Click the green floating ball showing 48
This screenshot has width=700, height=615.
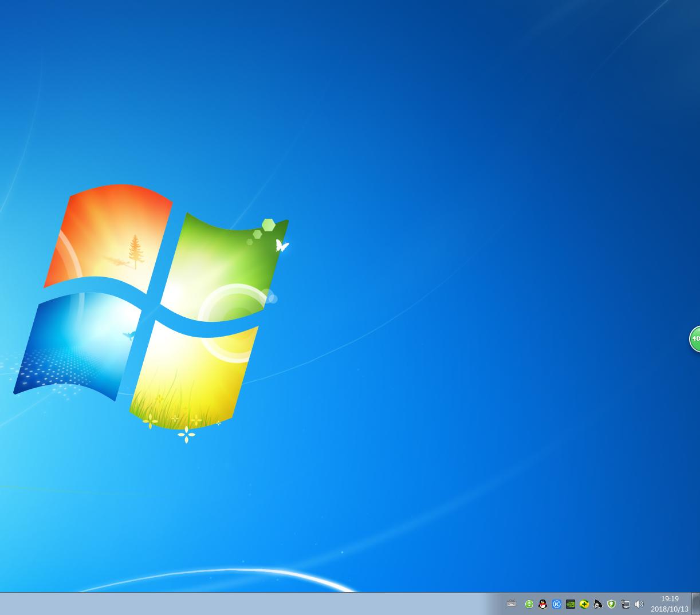[x=695, y=338]
